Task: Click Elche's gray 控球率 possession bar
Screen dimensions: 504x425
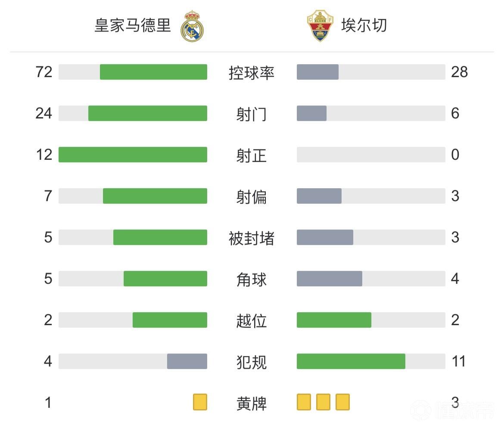Action: (317, 72)
